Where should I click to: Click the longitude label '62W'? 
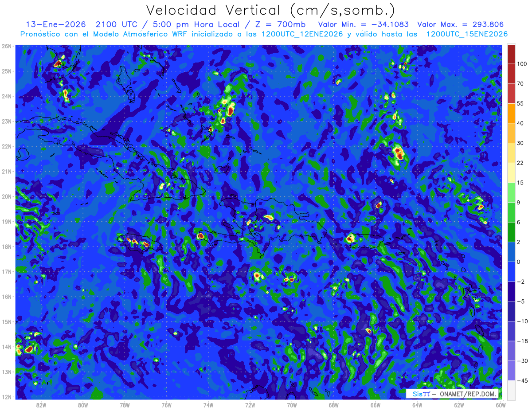click(x=459, y=405)
